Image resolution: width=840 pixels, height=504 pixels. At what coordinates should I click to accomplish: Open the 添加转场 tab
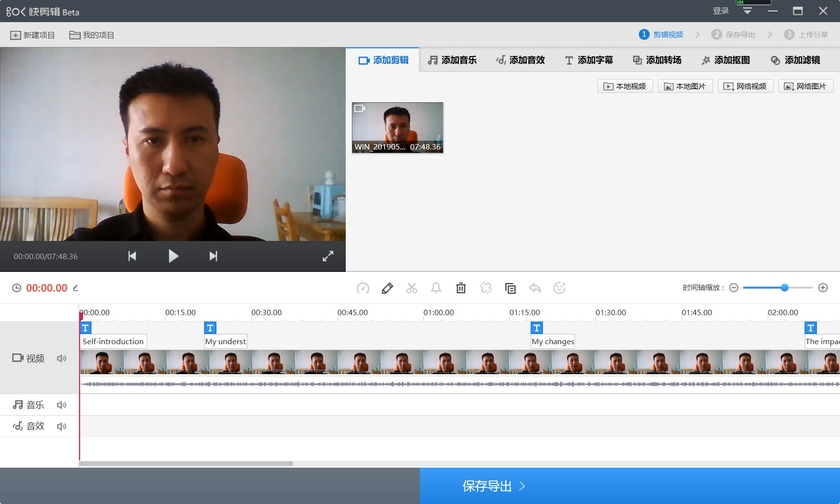pos(657,60)
